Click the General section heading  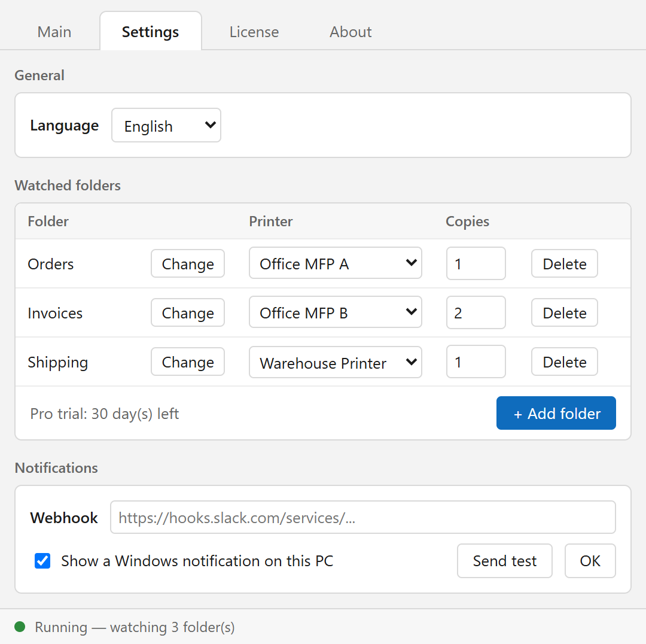coord(39,75)
